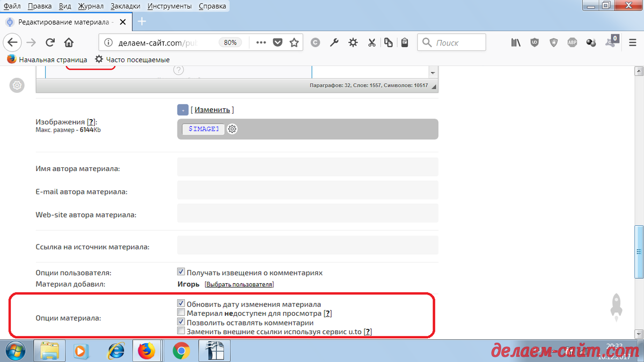Screen dimensions: 644x362
Task: Save page to Pocket
Action: click(277, 42)
